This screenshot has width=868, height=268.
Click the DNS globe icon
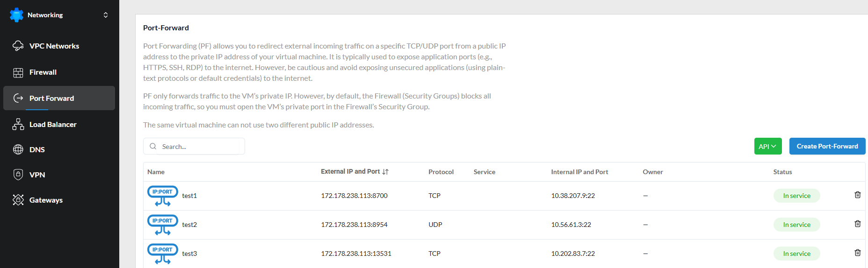[x=18, y=149]
